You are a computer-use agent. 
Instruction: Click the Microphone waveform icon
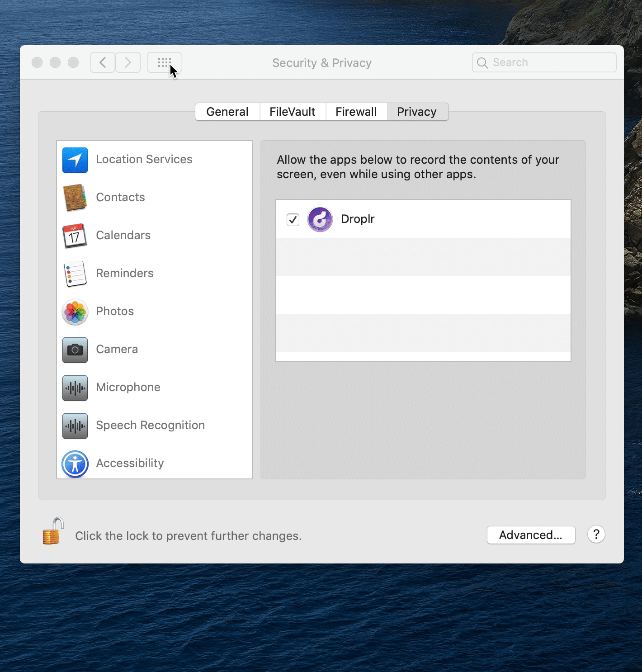75,388
